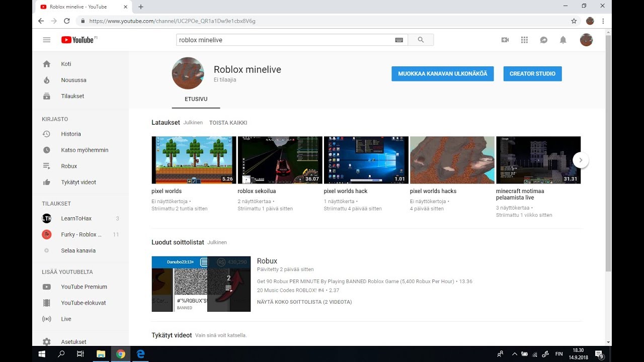
Task: Click the browser address bar
Action: [322, 21]
